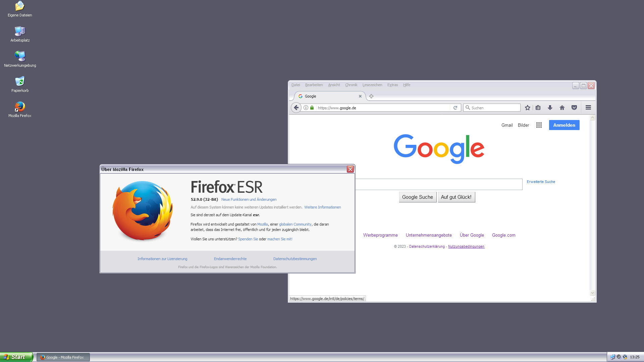The image size is (644, 362).
Task: Open the downloads arrow icon
Action: click(x=550, y=108)
